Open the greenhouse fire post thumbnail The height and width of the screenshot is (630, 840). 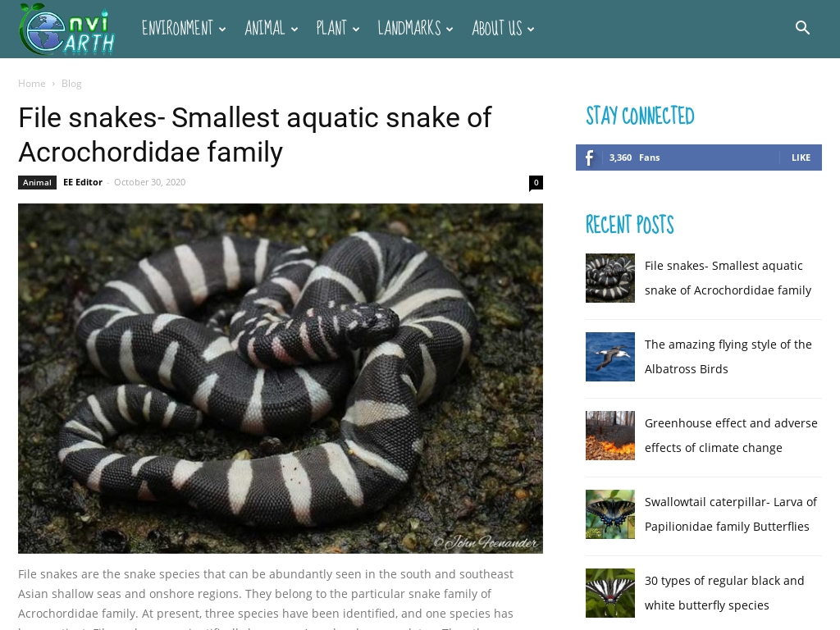pos(610,436)
